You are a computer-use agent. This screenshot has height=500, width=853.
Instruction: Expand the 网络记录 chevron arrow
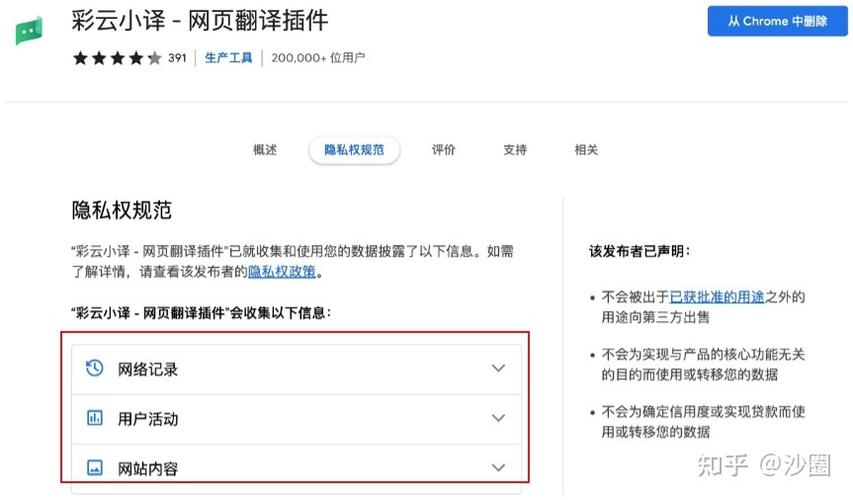click(x=498, y=368)
